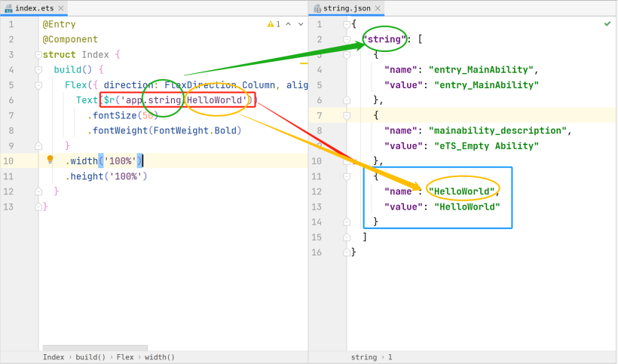Viewport: 618px width, 364px height.
Task: Switch to the index.ets tab
Action: [x=33, y=7]
